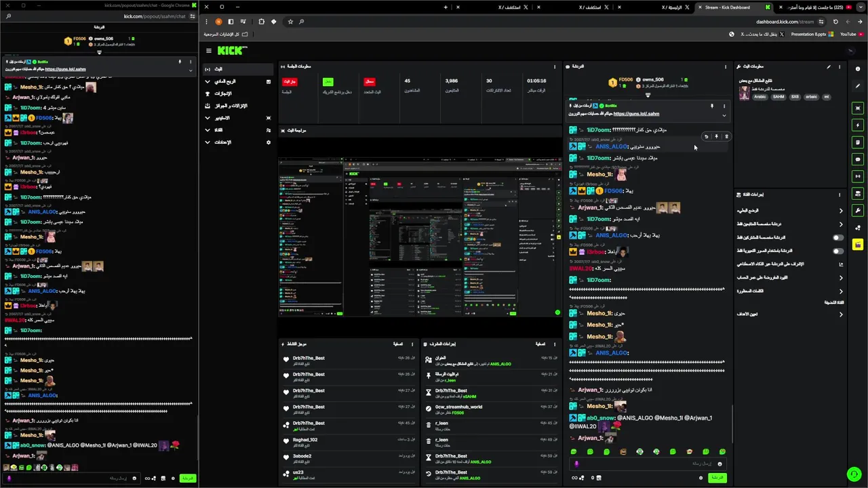Click the orange profile avatar in Chrome toolbar
Image resolution: width=868 pixels, height=488 pixels.
click(x=218, y=21)
